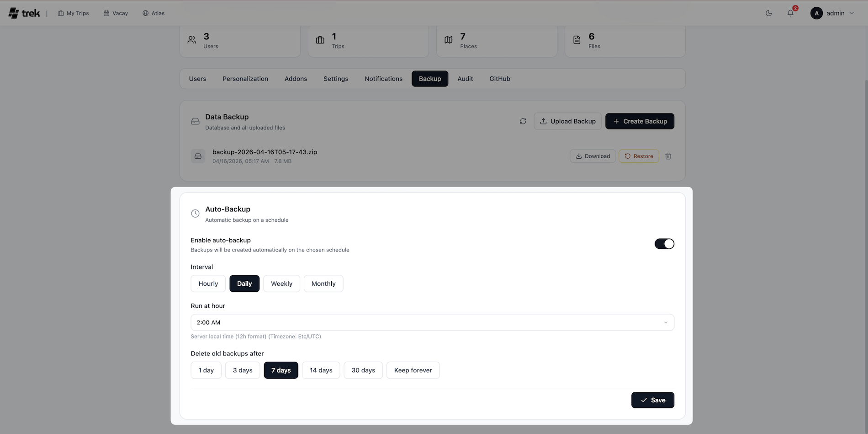Open the Notifications tab
The height and width of the screenshot is (434, 868).
(x=383, y=79)
